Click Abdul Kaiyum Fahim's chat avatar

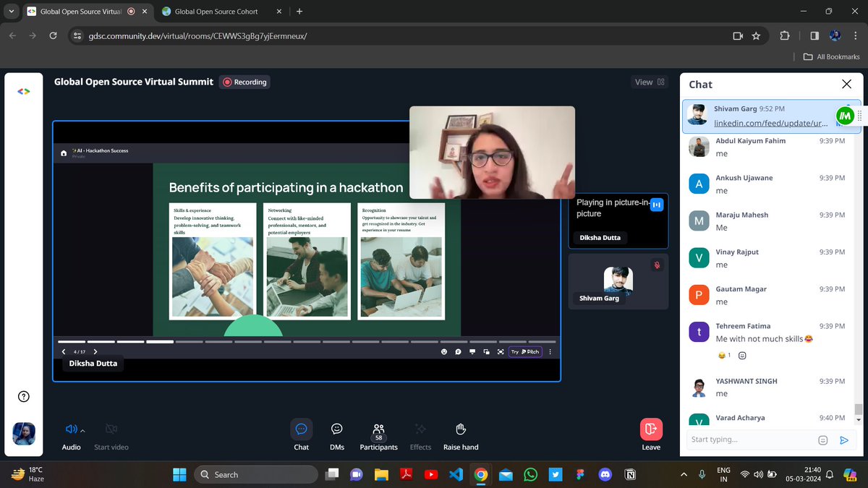point(699,147)
